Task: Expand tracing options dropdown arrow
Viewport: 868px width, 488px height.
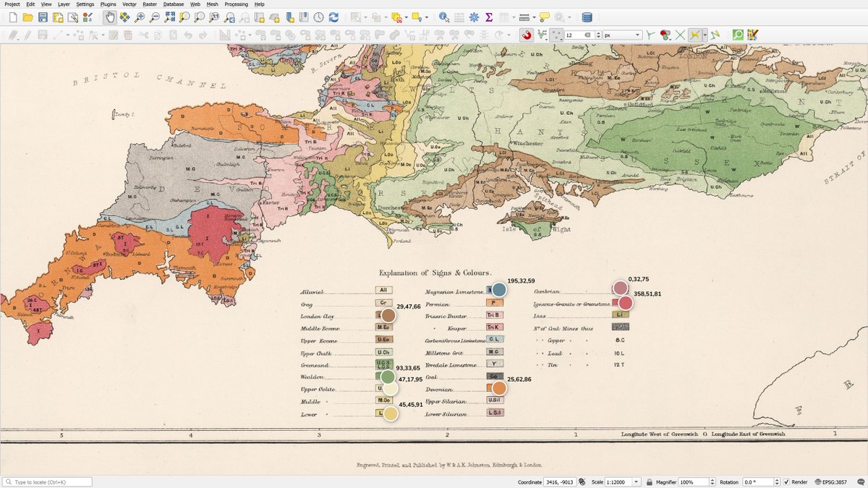Action: pyautogui.click(x=704, y=35)
